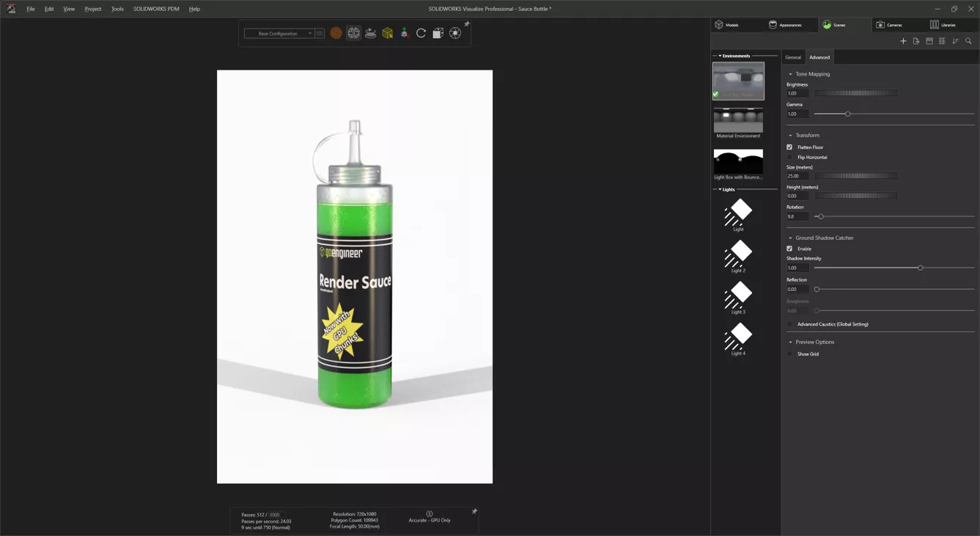Open the Help menu
Screen dimensions: 980x536
(x=194, y=9)
